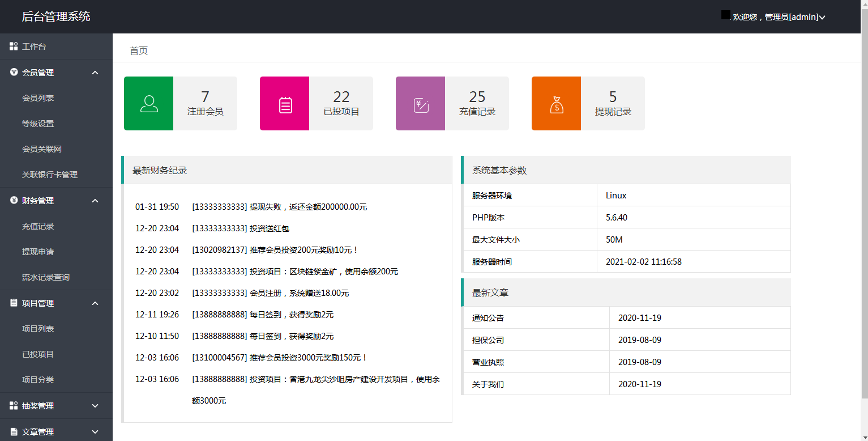Click the 文章管理 article management icon
The image size is (868, 441).
(x=14, y=431)
